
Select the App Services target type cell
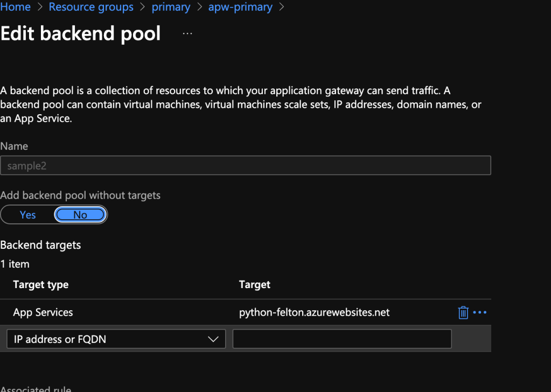tap(43, 312)
